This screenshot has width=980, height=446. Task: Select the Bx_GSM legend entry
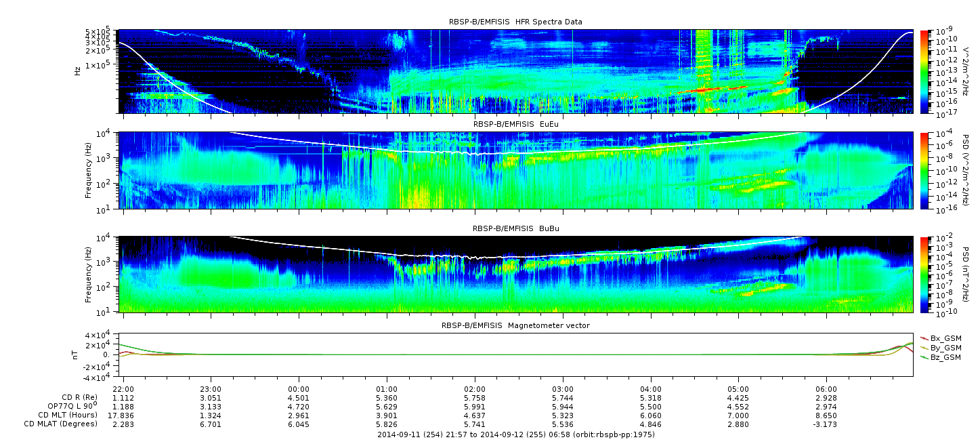pyautogui.click(x=945, y=338)
